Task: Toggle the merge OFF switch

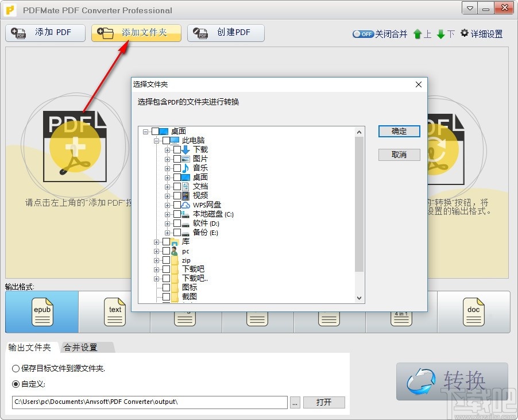Action: 363,34
